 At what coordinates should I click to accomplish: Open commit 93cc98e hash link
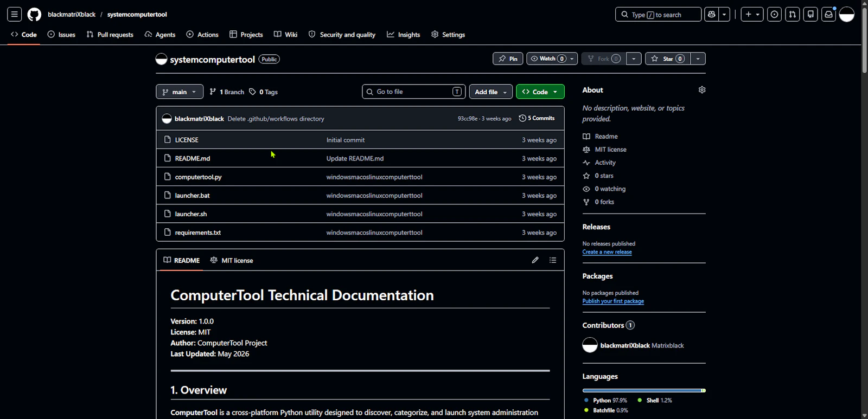pyautogui.click(x=468, y=119)
